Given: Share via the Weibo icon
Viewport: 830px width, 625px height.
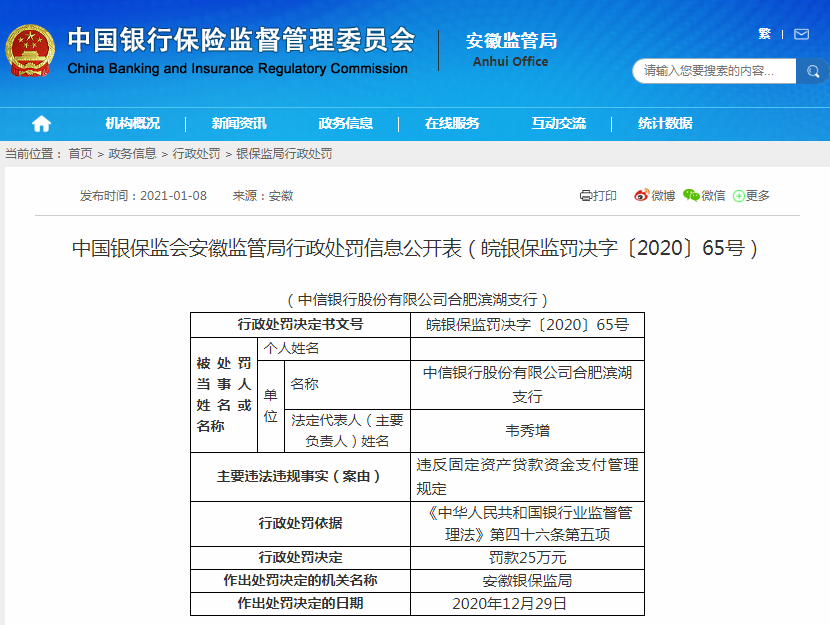Looking at the screenshot, I should tap(642, 195).
